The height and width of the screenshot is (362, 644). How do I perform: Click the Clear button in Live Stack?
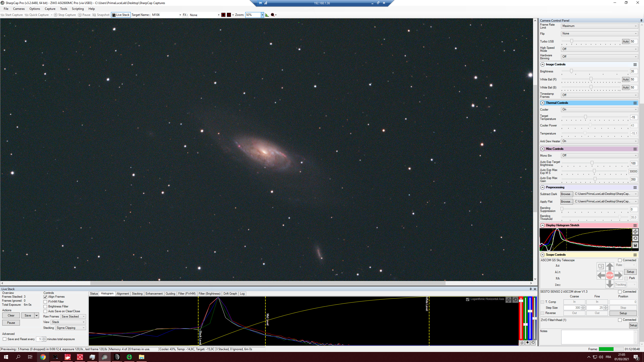point(11,315)
